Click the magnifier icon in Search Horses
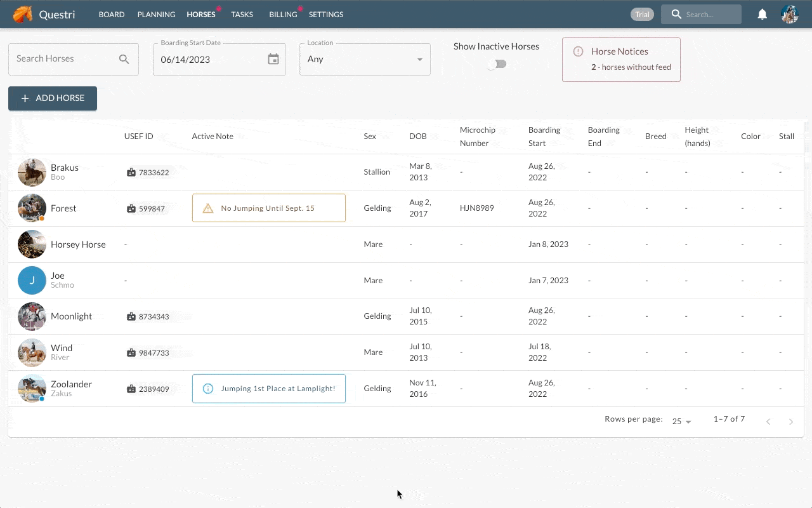Screen dimensions: 812x508 pos(124,59)
